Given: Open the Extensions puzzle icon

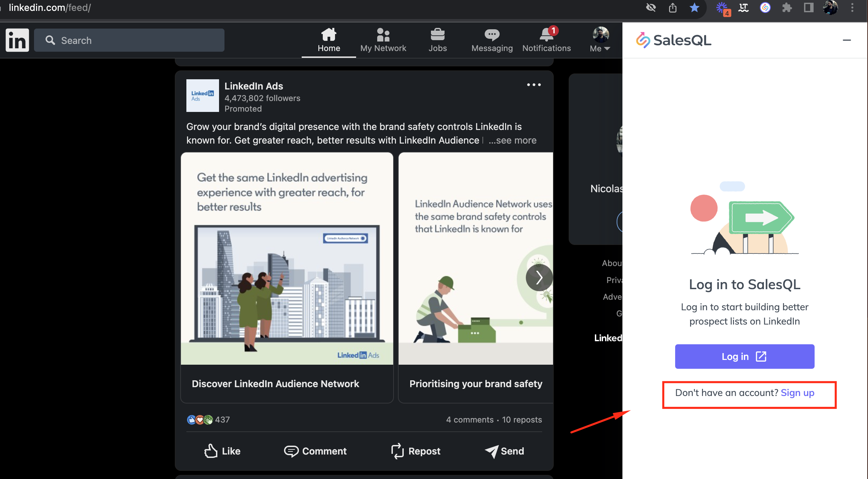Looking at the screenshot, I should coord(787,7).
